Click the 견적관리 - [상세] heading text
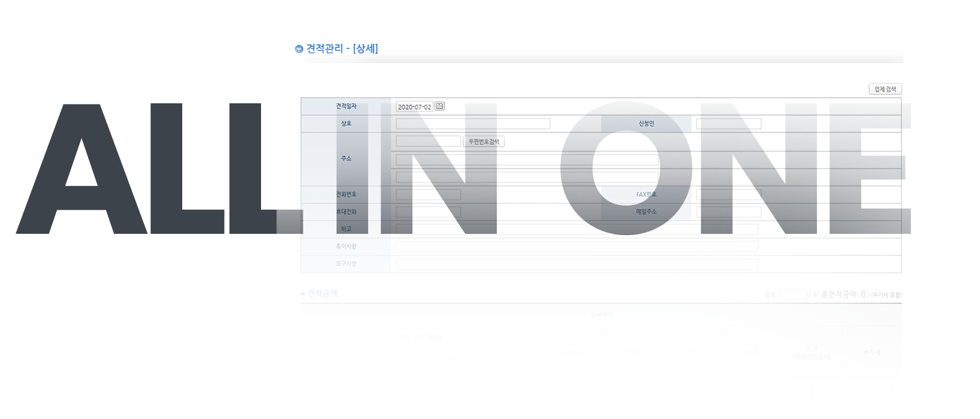 (x=342, y=49)
